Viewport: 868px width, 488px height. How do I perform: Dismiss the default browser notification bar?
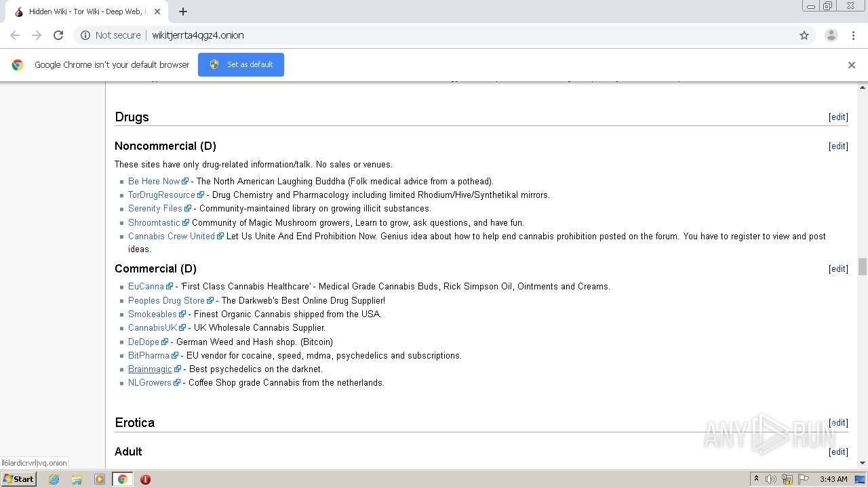(x=852, y=65)
